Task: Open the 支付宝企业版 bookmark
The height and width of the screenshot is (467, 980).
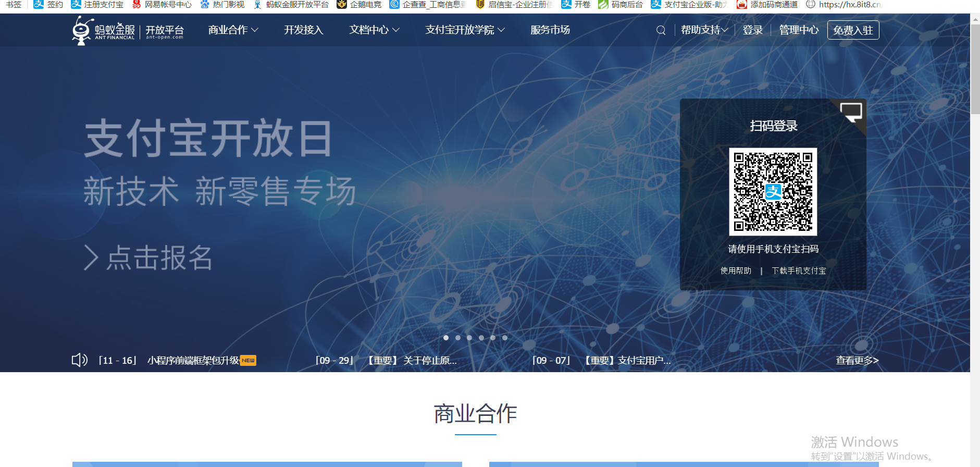Action: click(689, 5)
